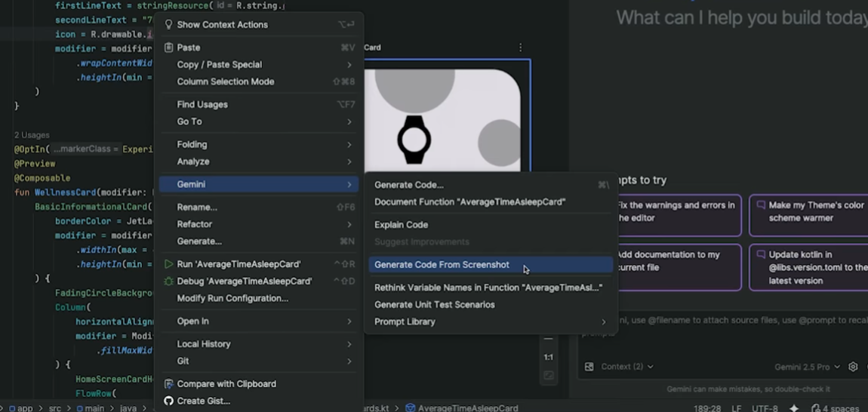Click 'src' breadcrumb segment
The image size is (868, 412).
click(55, 408)
